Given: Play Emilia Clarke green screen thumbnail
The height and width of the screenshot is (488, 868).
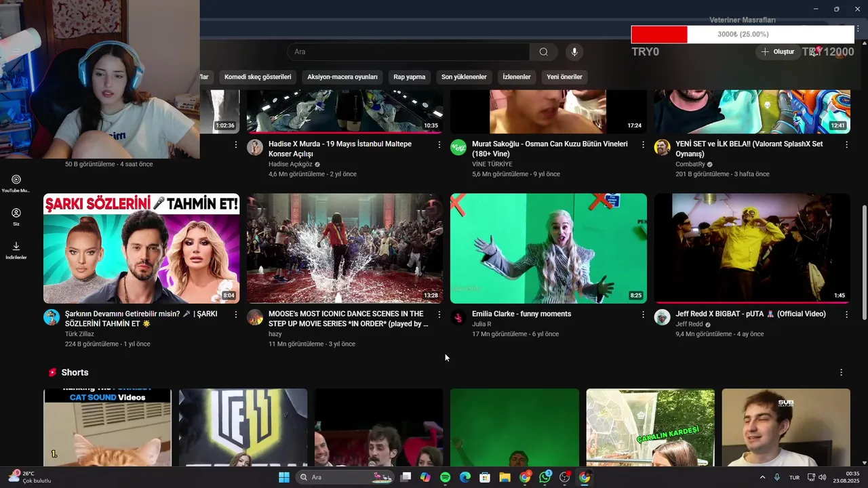Looking at the screenshot, I should (549, 248).
